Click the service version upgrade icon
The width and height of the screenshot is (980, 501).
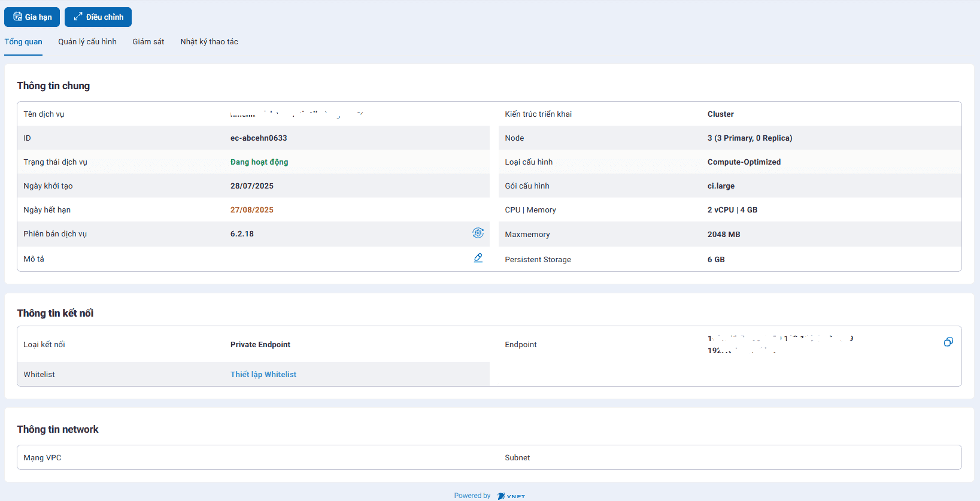[x=478, y=233]
